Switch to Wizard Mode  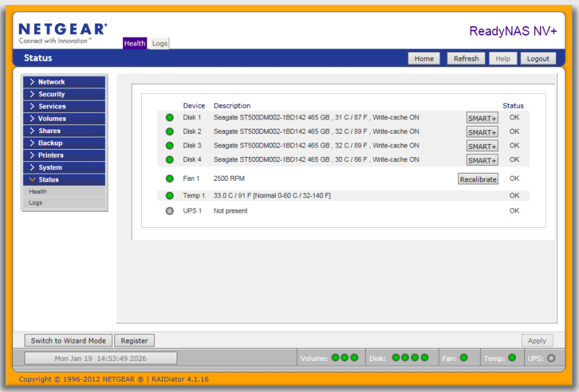pyautogui.click(x=68, y=341)
